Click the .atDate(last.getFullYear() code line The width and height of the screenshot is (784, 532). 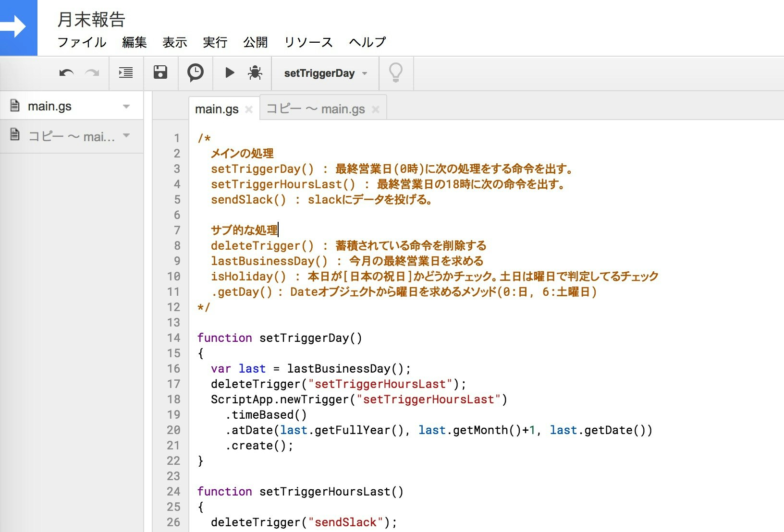(439, 430)
